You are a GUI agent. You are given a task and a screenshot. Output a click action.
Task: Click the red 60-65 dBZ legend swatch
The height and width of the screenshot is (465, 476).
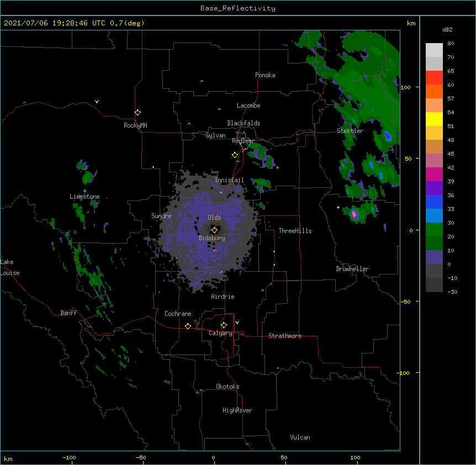tap(434, 78)
